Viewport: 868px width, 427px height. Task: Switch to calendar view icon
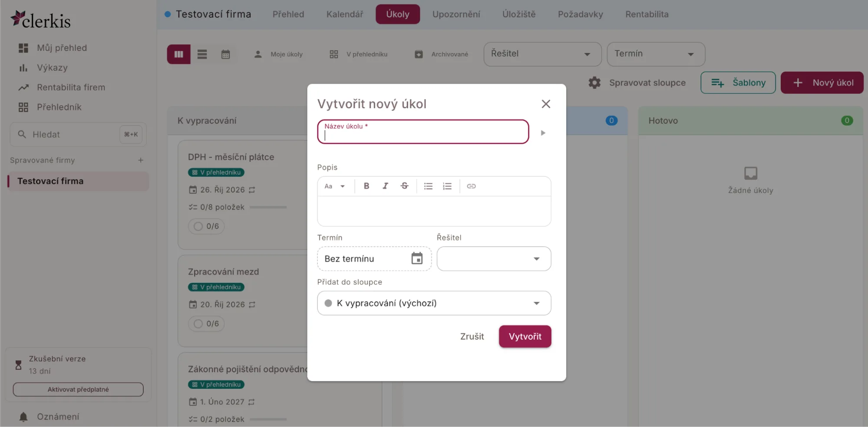coord(225,54)
